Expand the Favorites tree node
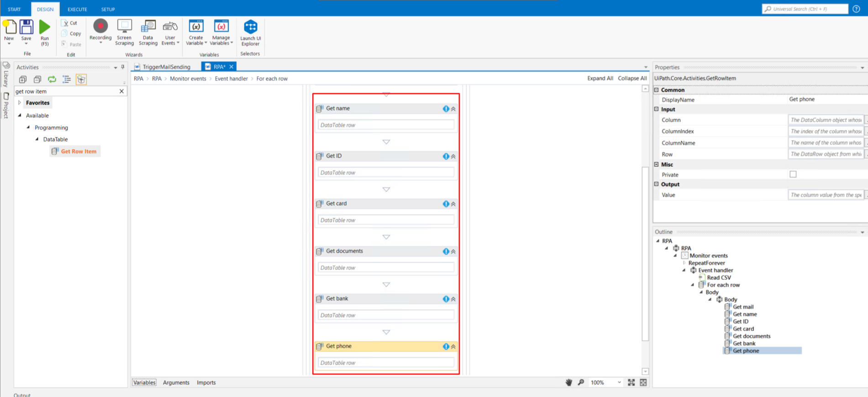Screen dimensions: 868x397 (x=19, y=103)
